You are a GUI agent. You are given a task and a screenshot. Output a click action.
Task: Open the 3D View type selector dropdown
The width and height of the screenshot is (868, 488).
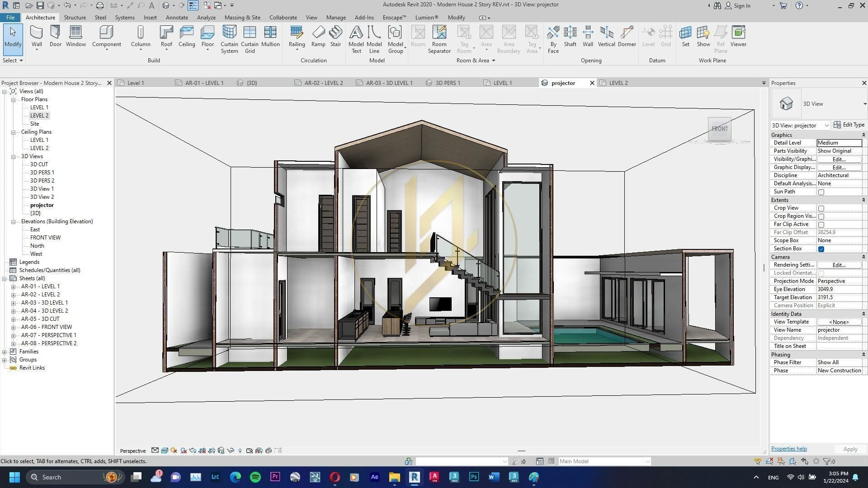[x=864, y=104]
